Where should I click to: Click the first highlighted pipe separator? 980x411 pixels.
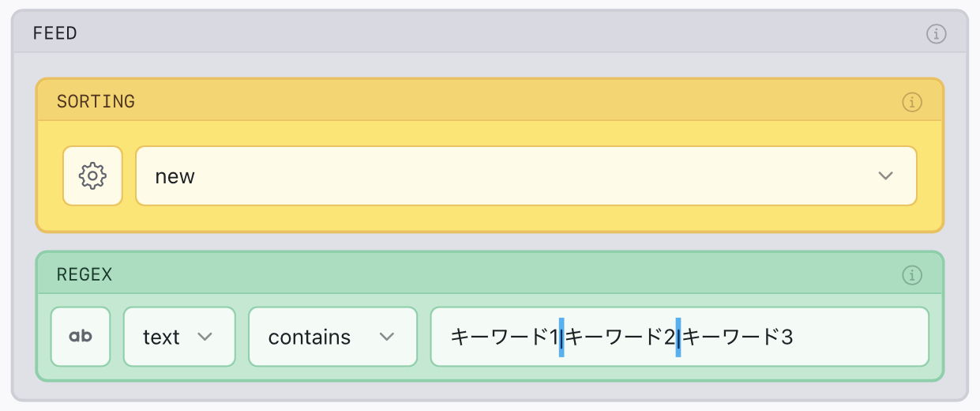[x=561, y=337]
